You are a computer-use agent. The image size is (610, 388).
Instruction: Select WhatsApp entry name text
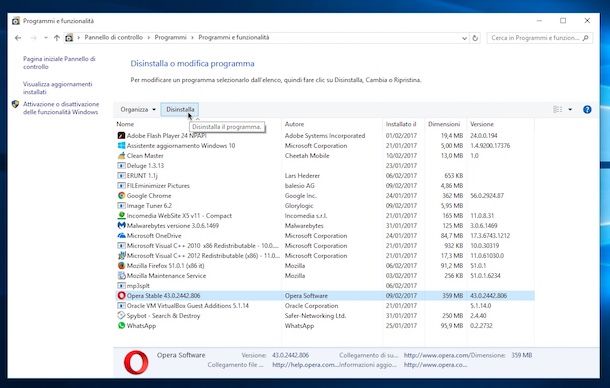coord(141,325)
